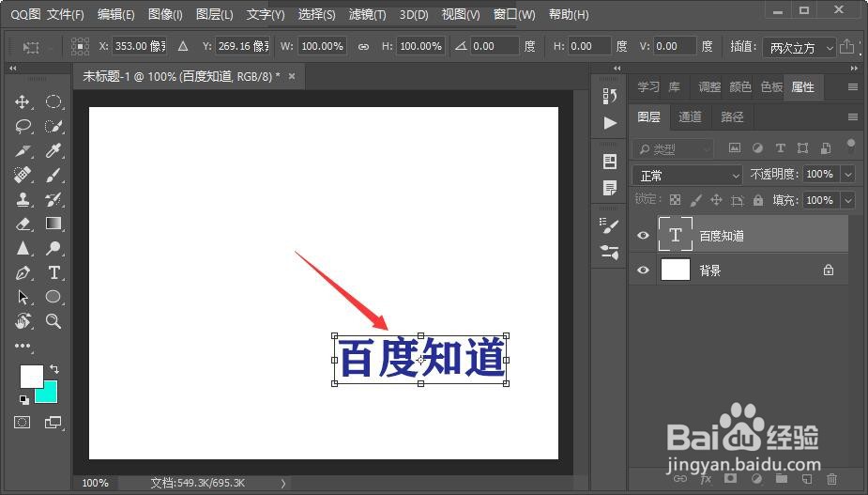868x495 pixels.
Task: Open layer filter 类型 dropdown
Action: click(672, 148)
